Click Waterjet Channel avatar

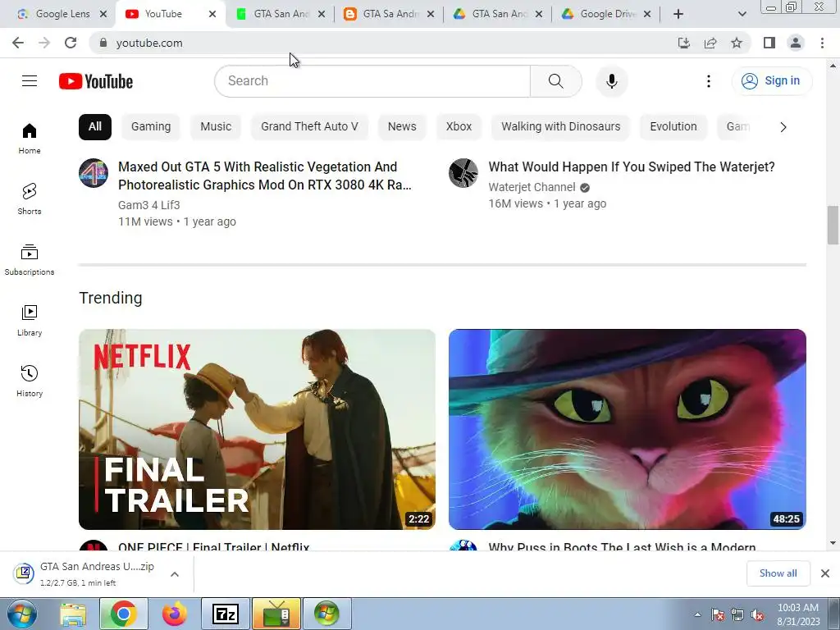point(463,173)
